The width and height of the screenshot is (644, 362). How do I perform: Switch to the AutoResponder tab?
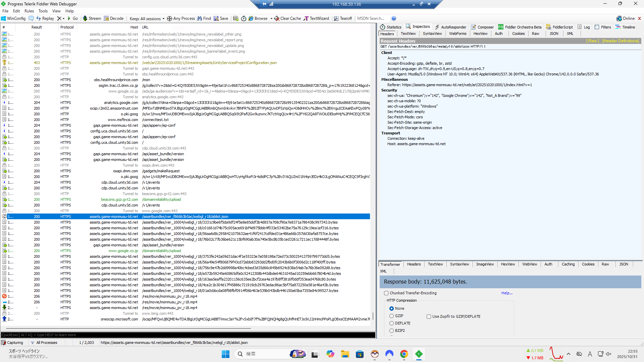point(450,27)
